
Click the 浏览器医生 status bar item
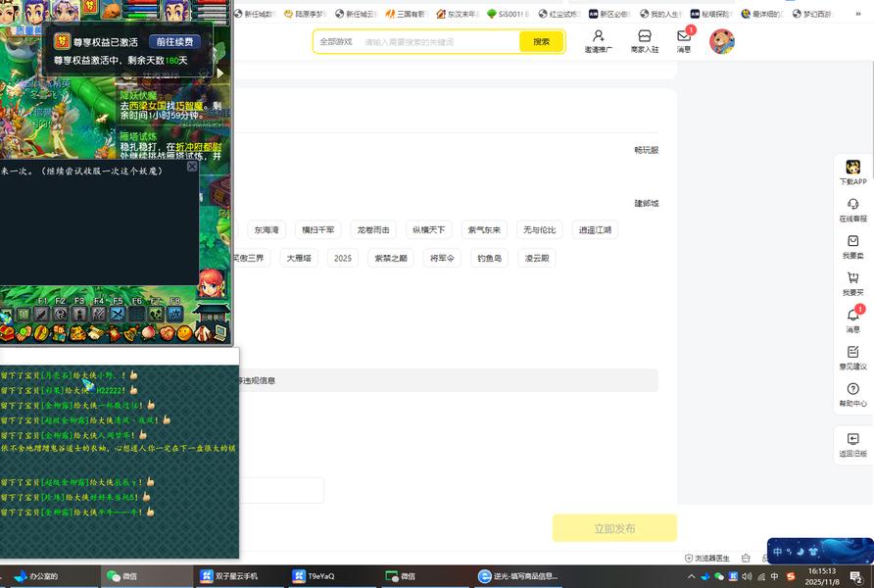click(706, 558)
